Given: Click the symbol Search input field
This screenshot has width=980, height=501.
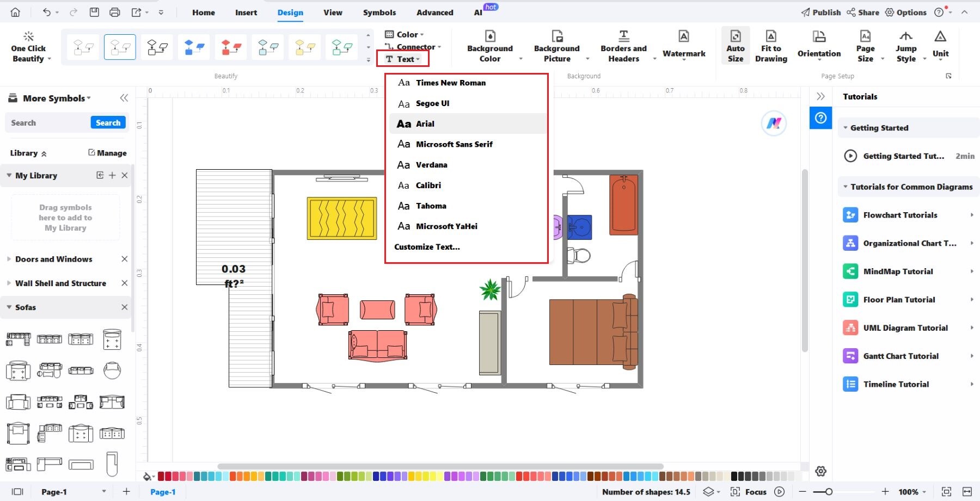Looking at the screenshot, I should pyautogui.click(x=48, y=123).
